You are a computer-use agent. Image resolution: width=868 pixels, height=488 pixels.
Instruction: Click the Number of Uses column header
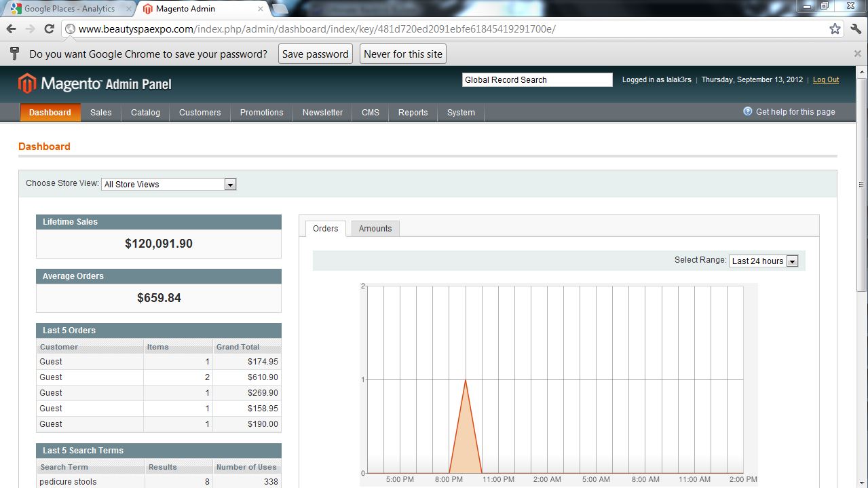(246, 467)
